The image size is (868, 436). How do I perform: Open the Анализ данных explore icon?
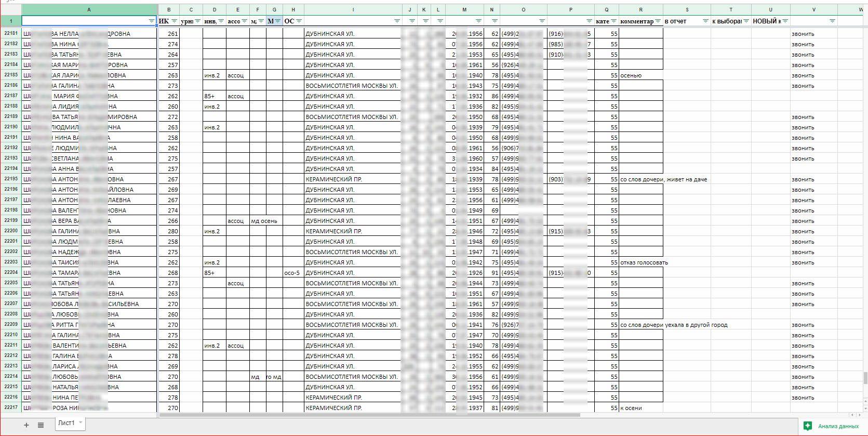click(807, 426)
